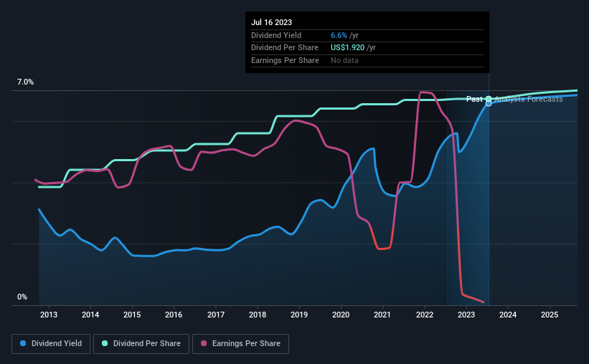Click the Jul 16 2023 tooltip date header
This screenshot has width=589, height=364.
click(x=272, y=22)
